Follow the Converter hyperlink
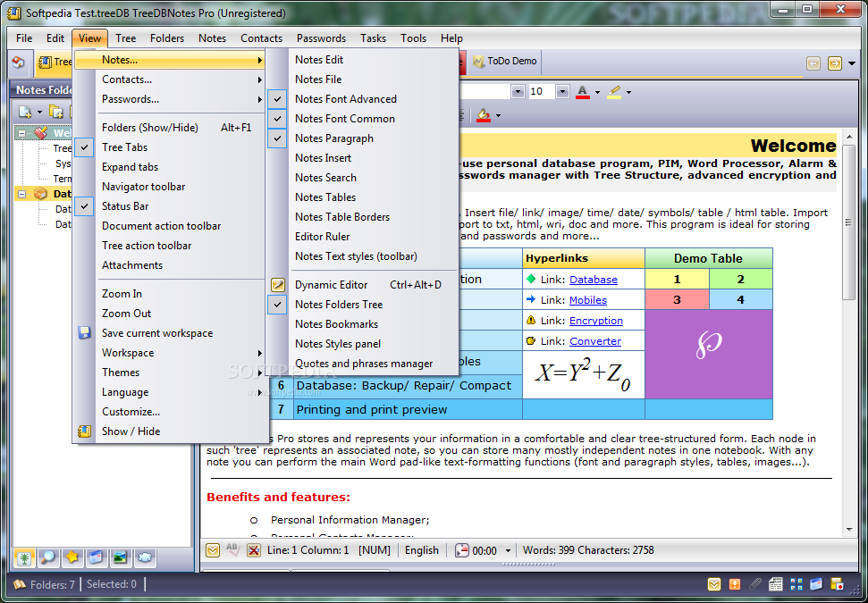Screen dimensions: 868x603 (x=595, y=340)
